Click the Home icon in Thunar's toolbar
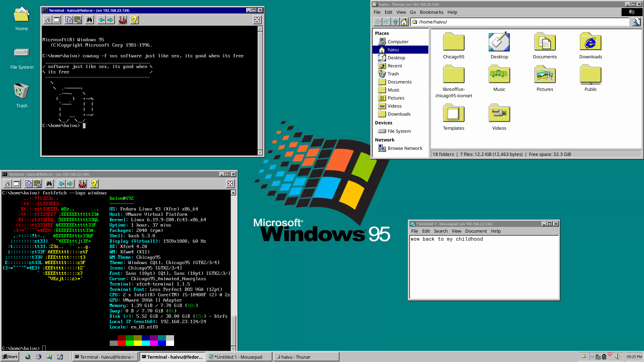The width and height of the screenshot is (644, 362). click(x=404, y=22)
